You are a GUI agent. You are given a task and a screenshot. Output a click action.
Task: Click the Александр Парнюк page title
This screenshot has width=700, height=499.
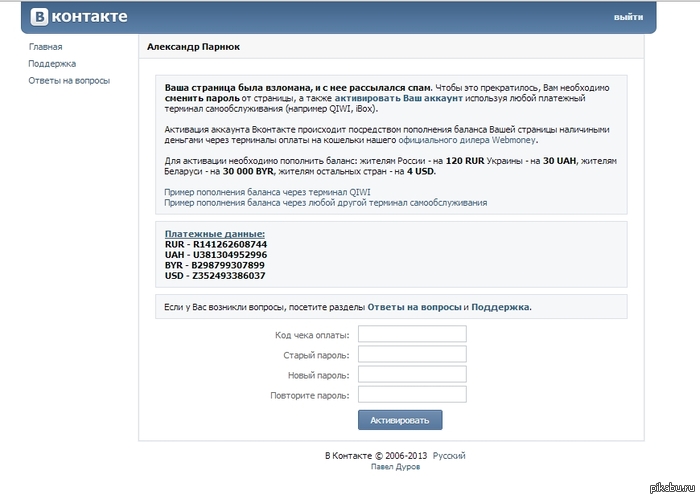coord(193,47)
